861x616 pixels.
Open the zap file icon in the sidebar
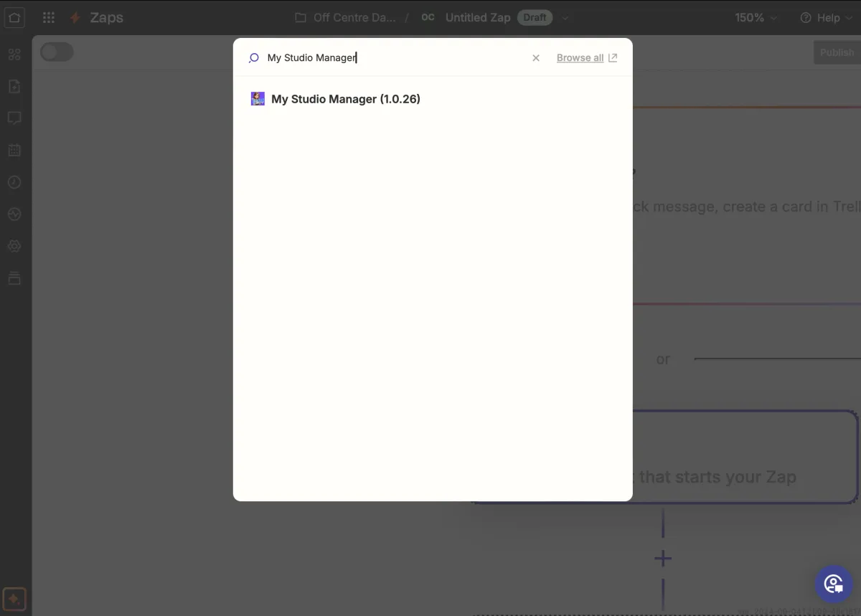[14, 86]
